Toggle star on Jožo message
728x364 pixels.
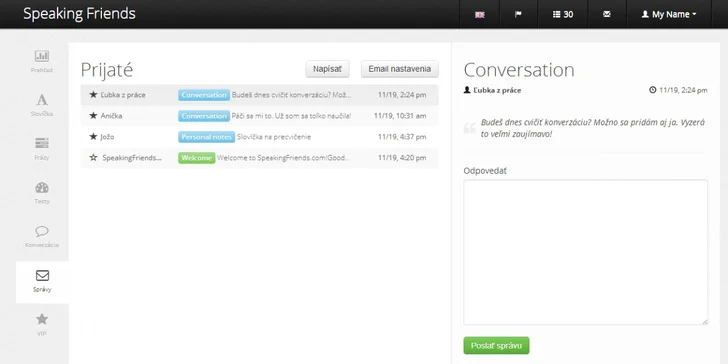tap(93, 136)
